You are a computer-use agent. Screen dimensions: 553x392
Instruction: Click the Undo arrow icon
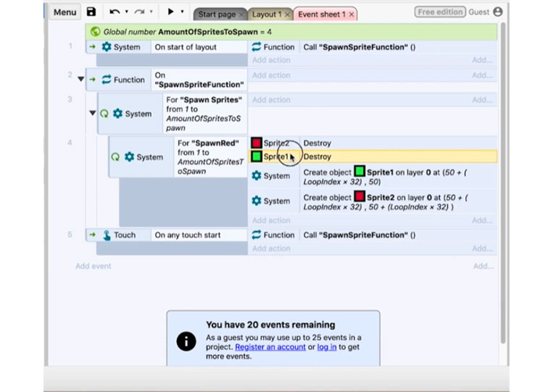(115, 12)
